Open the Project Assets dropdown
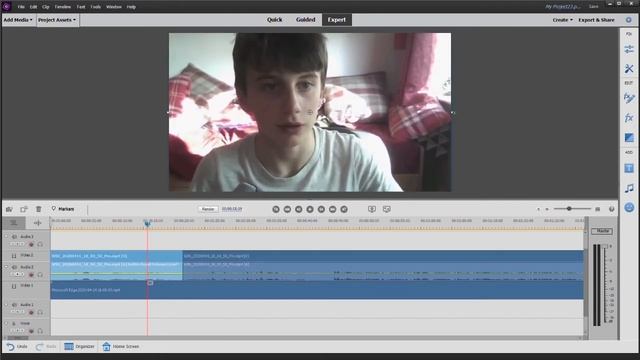The width and height of the screenshot is (640, 360). point(57,20)
